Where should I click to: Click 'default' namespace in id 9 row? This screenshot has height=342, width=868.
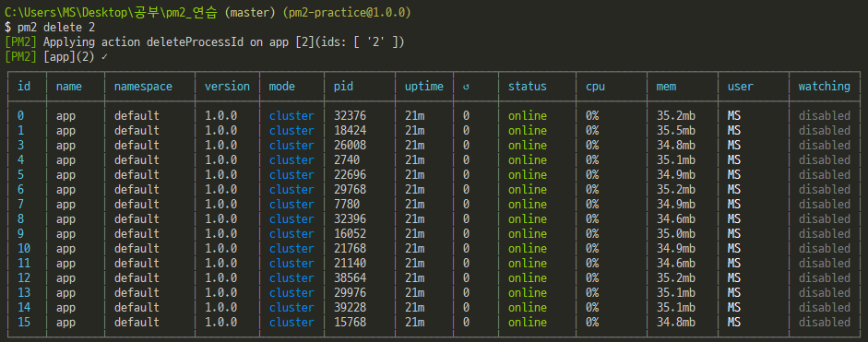tap(137, 233)
